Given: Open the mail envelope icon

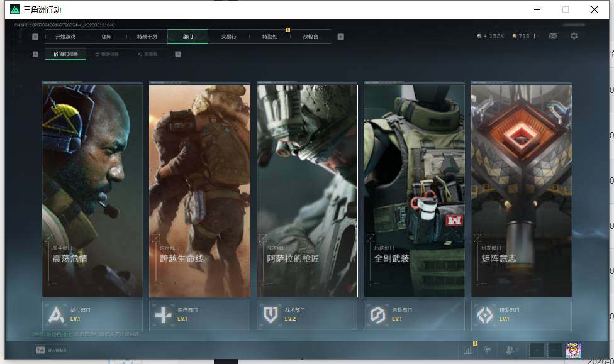Looking at the screenshot, I should (553, 36).
